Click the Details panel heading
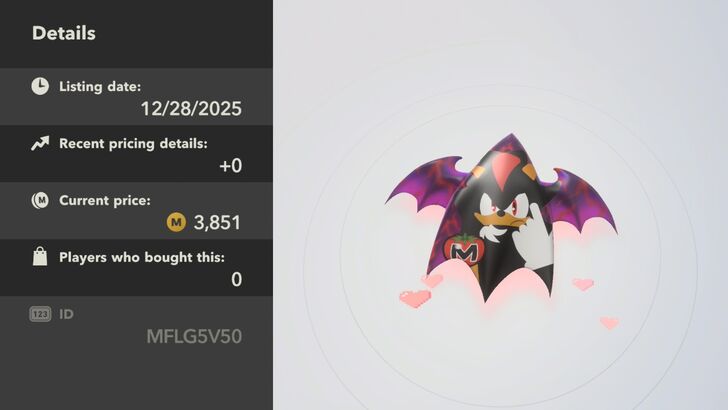This screenshot has height=410, width=728. [x=64, y=33]
